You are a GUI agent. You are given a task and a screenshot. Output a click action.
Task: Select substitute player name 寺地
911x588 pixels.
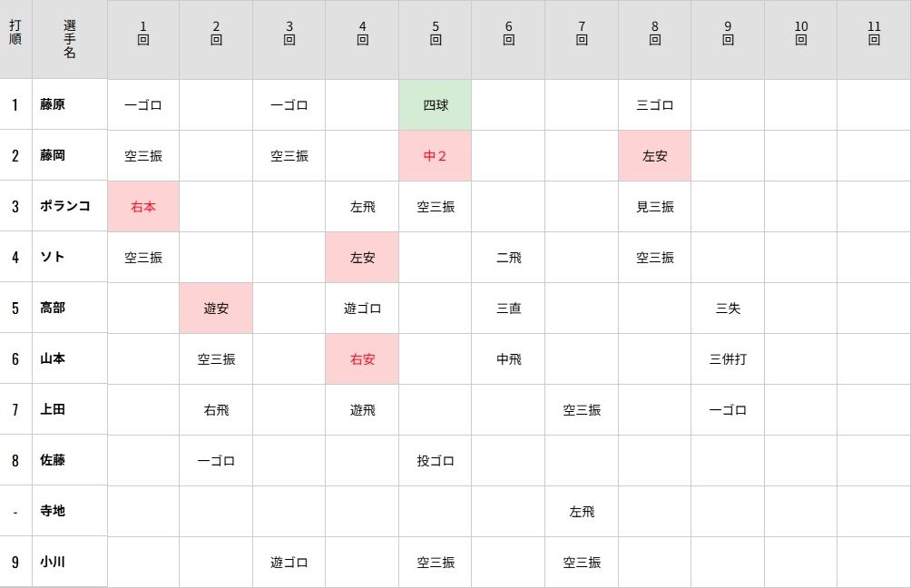click(x=53, y=511)
